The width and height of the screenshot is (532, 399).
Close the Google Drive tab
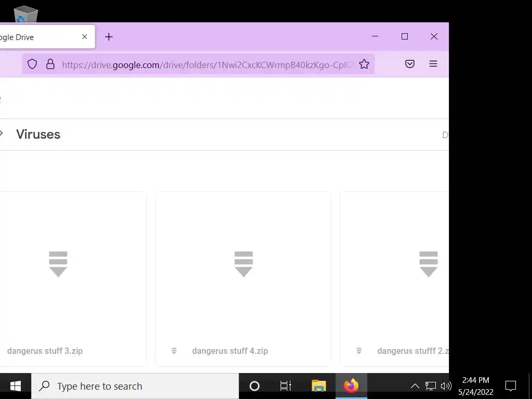point(85,37)
